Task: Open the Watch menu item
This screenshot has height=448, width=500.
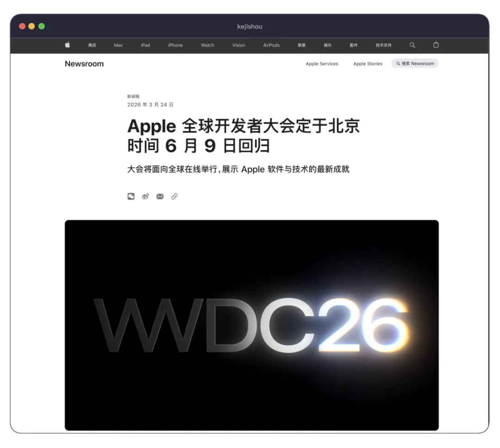Action: (x=207, y=45)
